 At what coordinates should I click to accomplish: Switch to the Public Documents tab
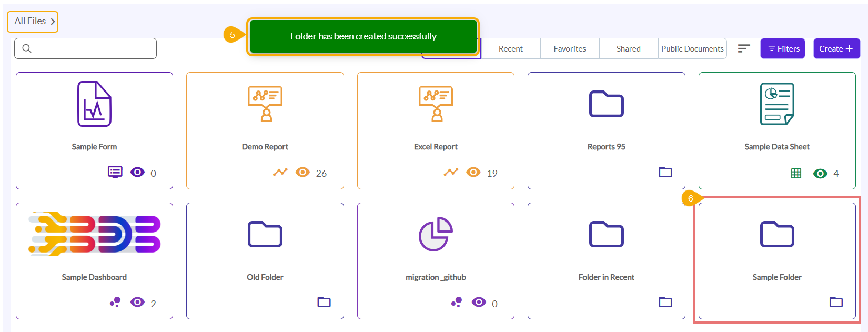(692, 48)
